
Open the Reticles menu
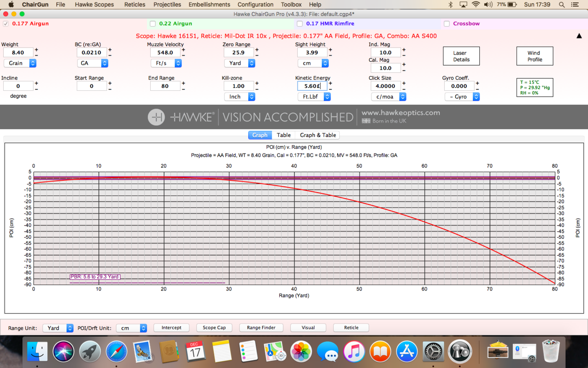pyautogui.click(x=135, y=5)
